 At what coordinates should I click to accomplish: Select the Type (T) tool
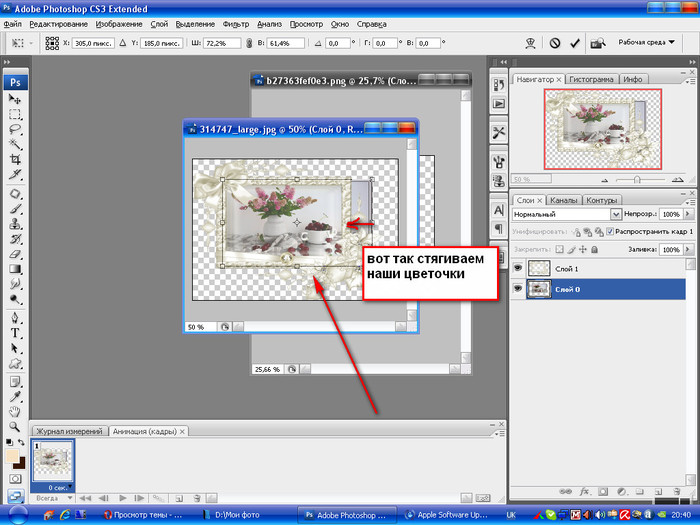(15, 332)
